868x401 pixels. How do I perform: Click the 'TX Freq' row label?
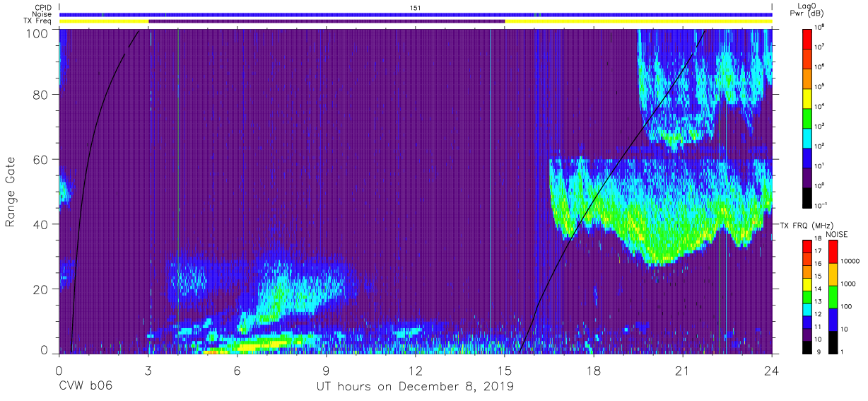tap(38, 21)
